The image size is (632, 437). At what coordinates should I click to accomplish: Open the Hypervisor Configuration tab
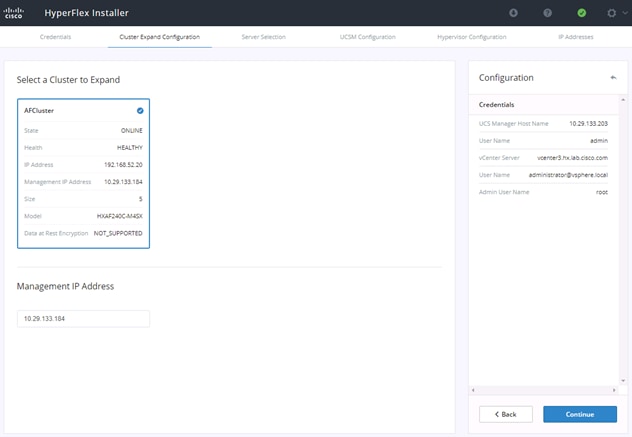pos(472,37)
